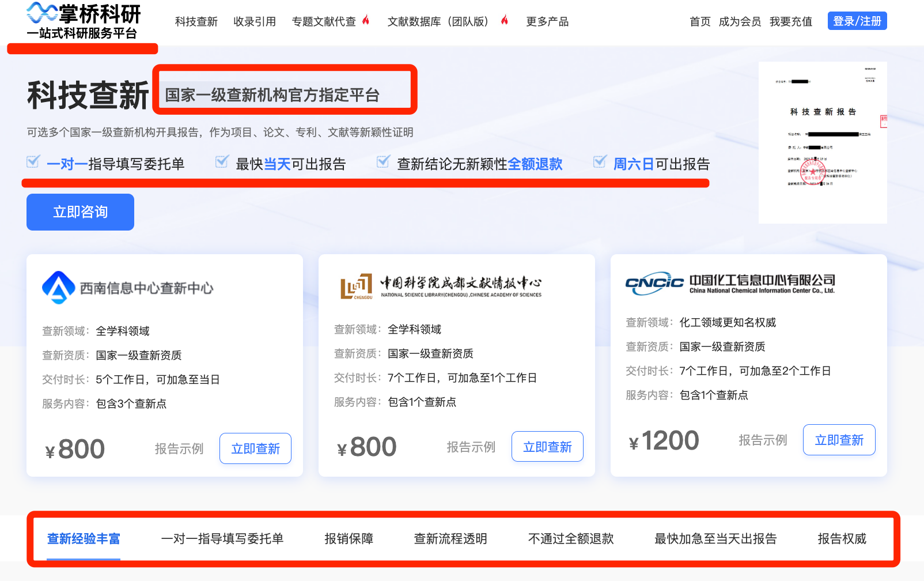Click checkmark icon before 最快当天可出报告

point(222,162)
